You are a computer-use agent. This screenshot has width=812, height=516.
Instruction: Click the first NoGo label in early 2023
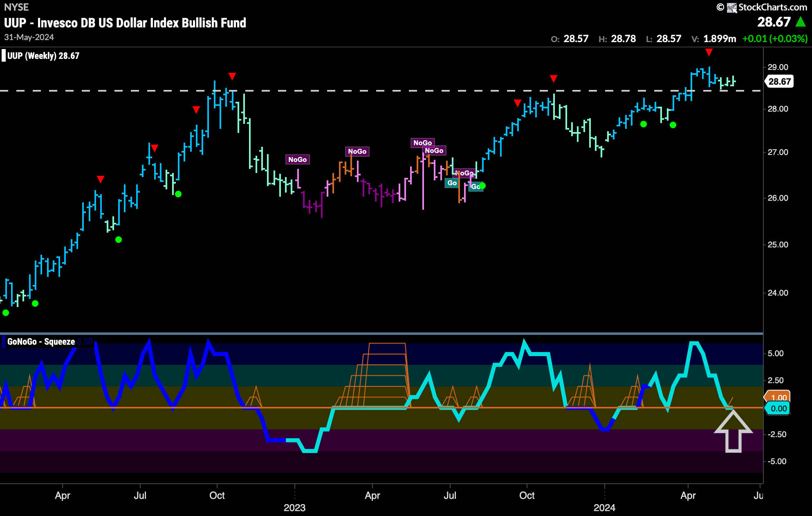(297, 159)
